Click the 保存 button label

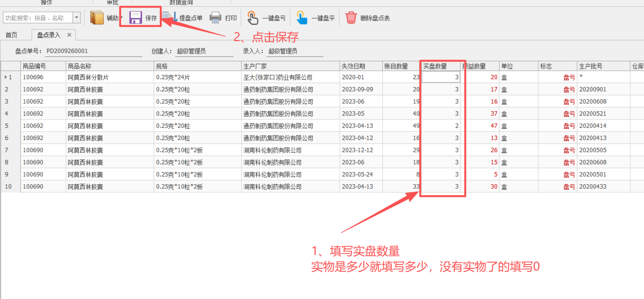coord(151,18)
